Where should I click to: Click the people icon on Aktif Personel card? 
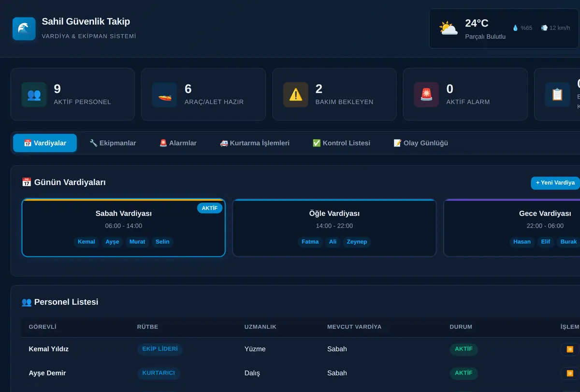(x=34, y=94)
